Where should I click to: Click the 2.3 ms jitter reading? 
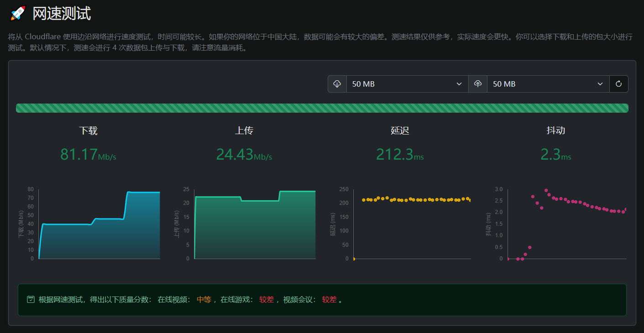(x=555, y=155)
